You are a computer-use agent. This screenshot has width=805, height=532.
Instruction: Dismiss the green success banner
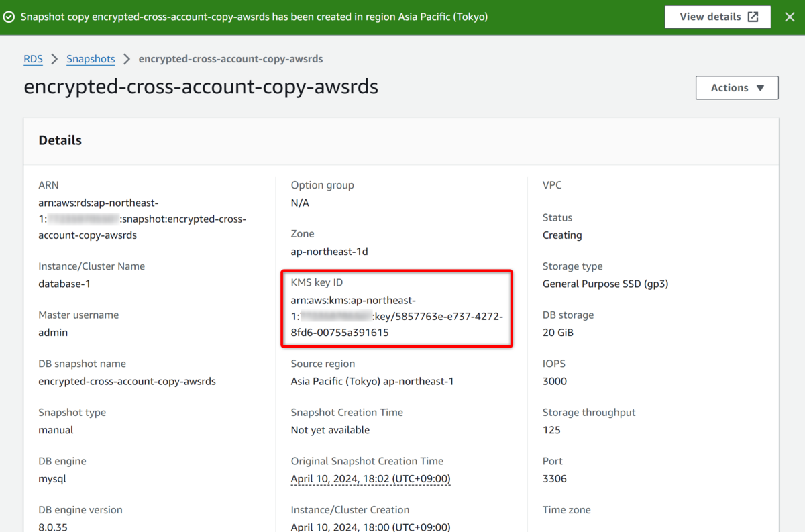click(790, 17)
